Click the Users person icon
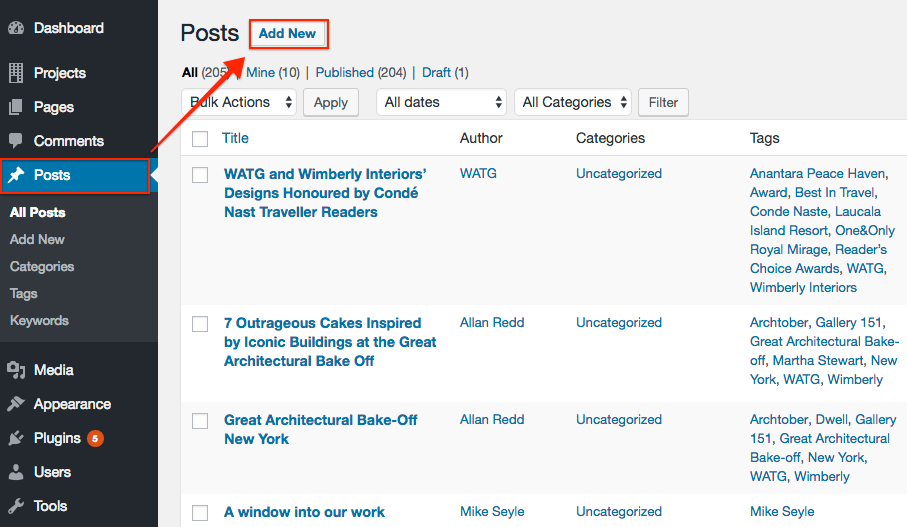 coord(16,472)
